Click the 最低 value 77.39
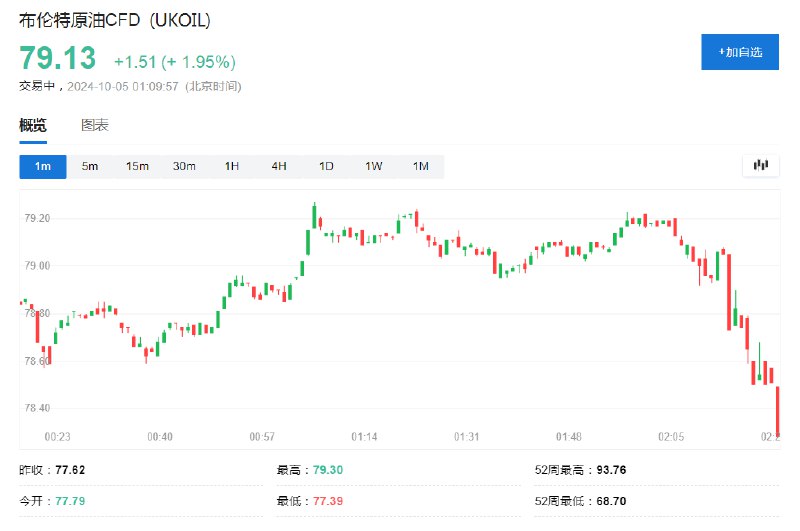 [328, 501]
